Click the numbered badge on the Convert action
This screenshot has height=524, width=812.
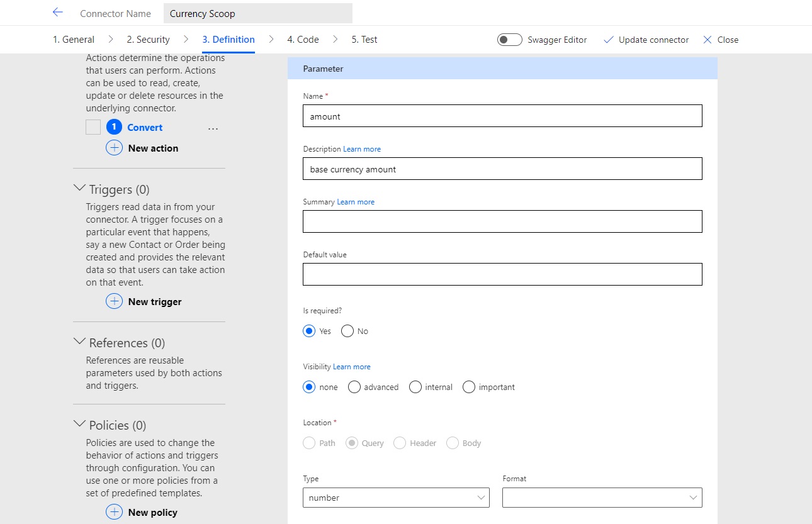114,127
